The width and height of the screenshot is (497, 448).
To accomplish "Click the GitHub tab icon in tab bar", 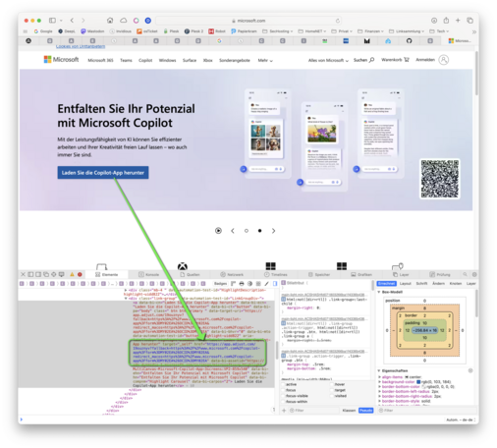I will [x=409, y=41].
